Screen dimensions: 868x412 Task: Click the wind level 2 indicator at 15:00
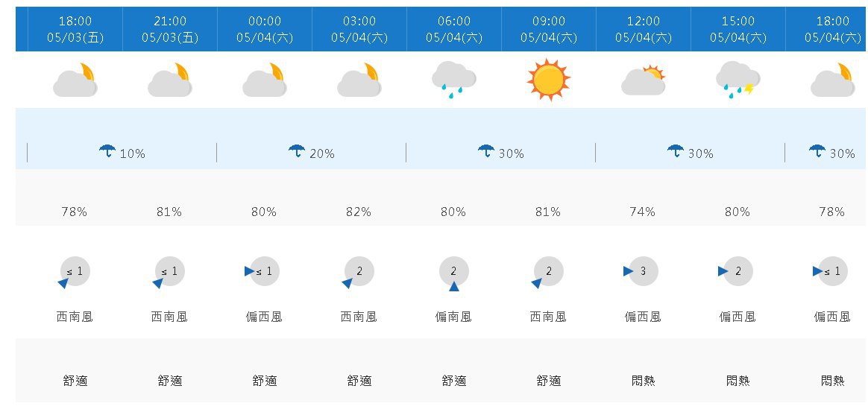click(x=733, y=271)
